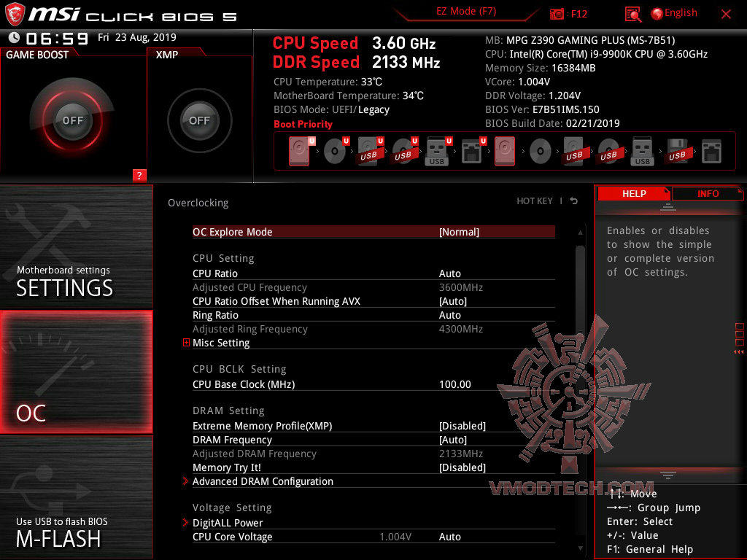Click the Overclocking page title

pos(198,203)
